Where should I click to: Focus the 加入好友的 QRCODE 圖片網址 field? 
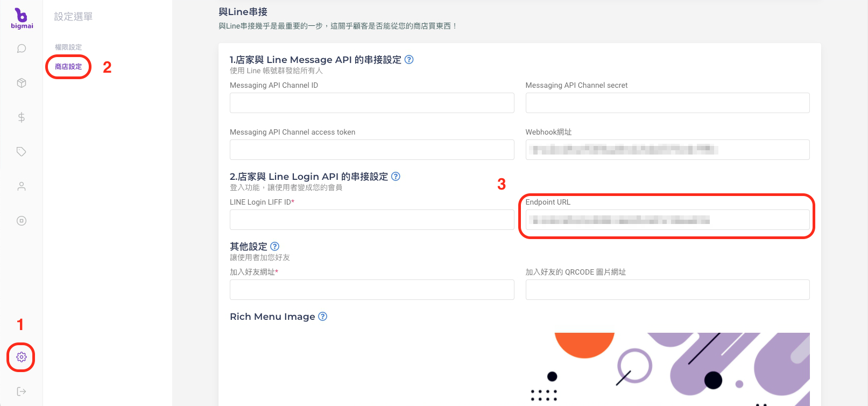667,290
